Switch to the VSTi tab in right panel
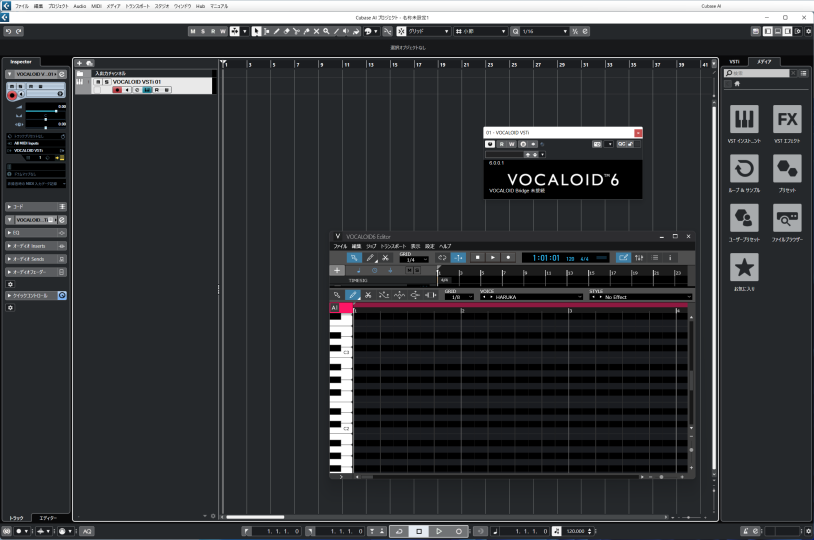Screen dimensions: 814x540 pyautogui.click(x=734, y=62)
